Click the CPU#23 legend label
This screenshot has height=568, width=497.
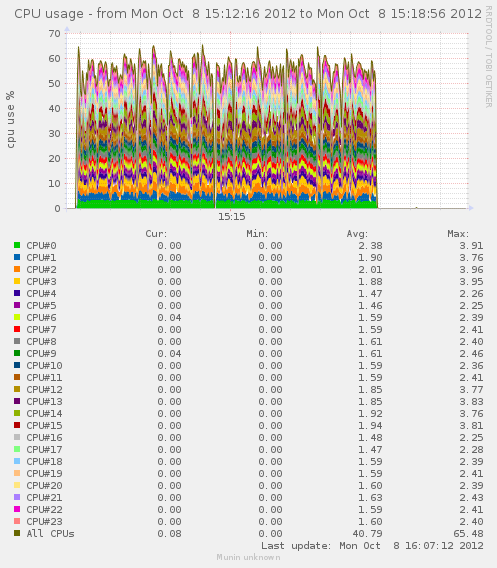click(44, 522)
